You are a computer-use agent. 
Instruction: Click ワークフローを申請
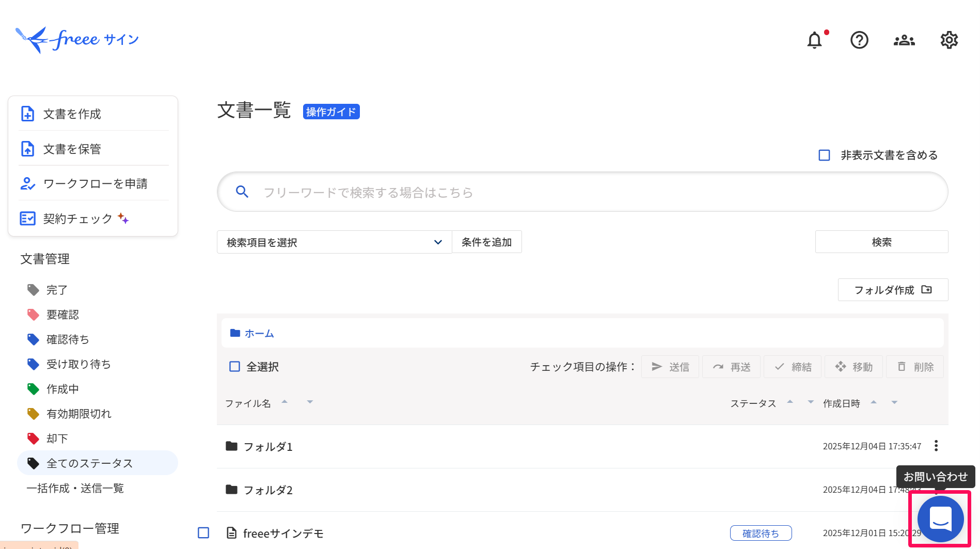pos(93,183)
